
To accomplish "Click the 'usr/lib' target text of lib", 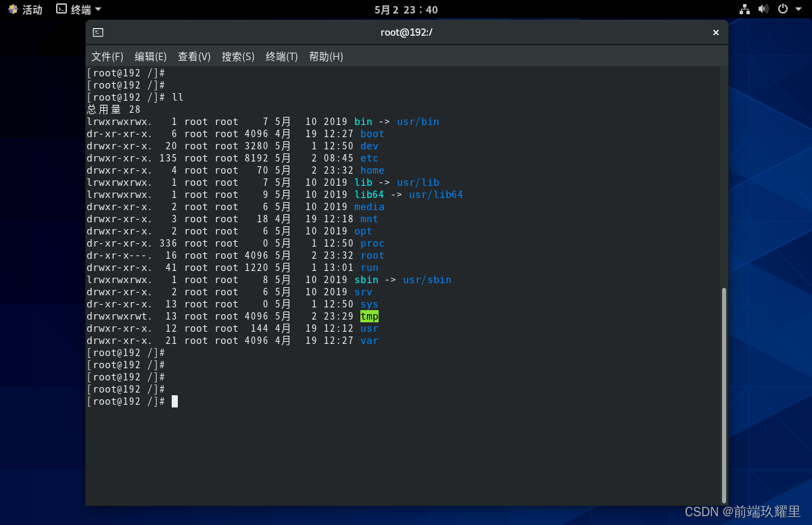I will coord(418,182).
